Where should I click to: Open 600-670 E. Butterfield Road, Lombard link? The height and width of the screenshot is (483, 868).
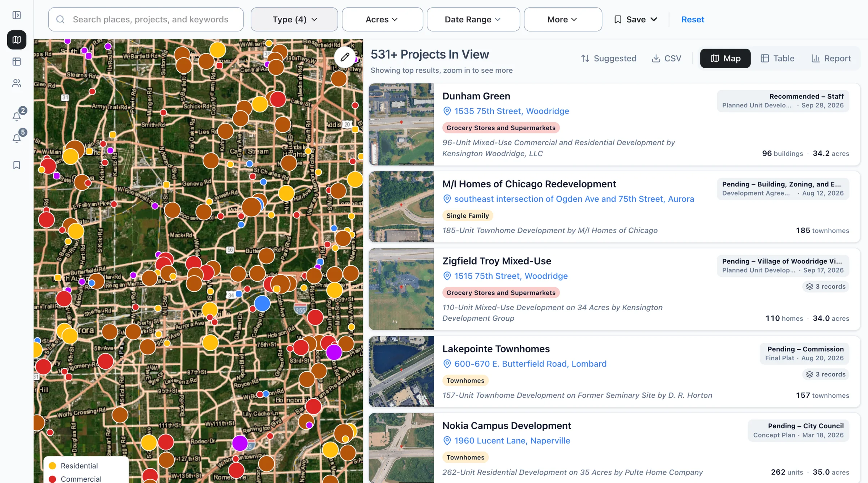coord(530,364)
